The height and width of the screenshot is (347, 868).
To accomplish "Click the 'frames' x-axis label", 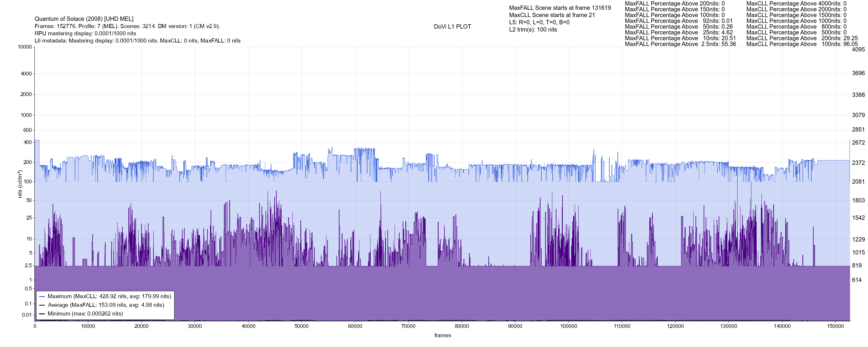I will (x=442, y=335).
